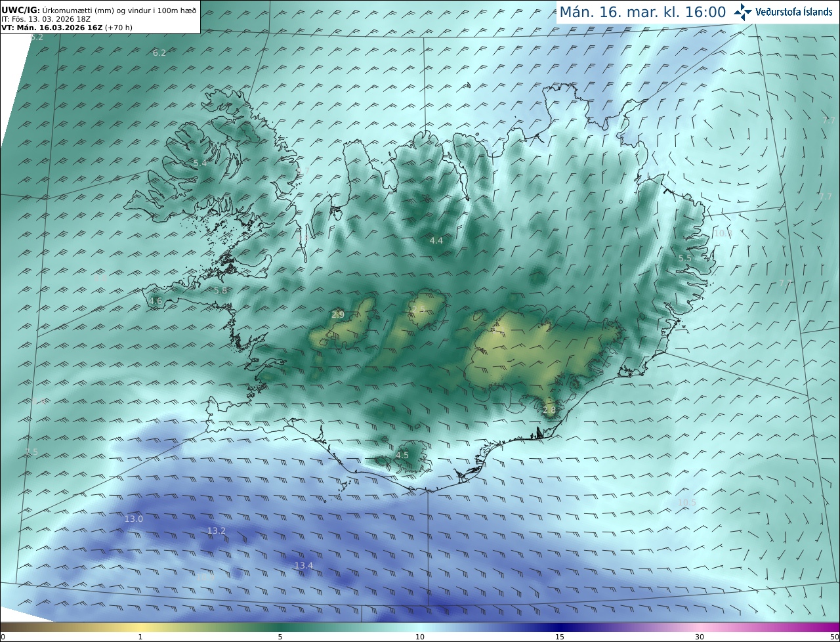Click the 5.2 value in the top-left corner

point(37,37)
